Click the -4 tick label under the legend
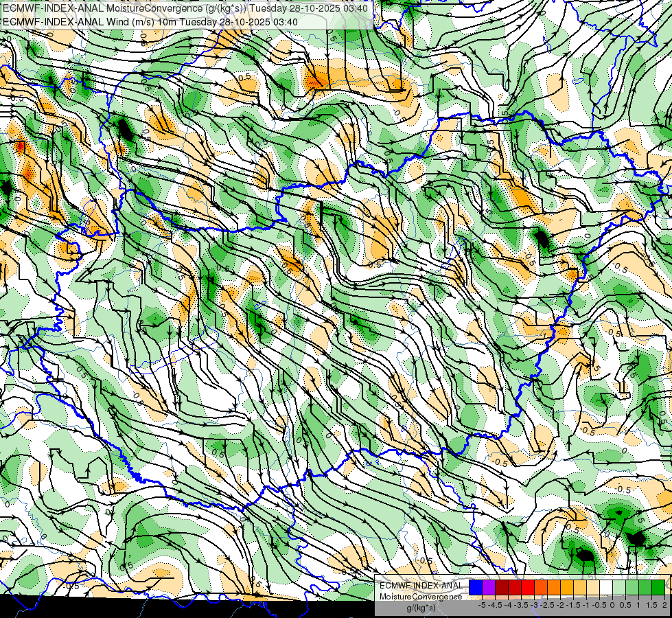This screenshot has height=618, width=672. click(x=508, y=605)
